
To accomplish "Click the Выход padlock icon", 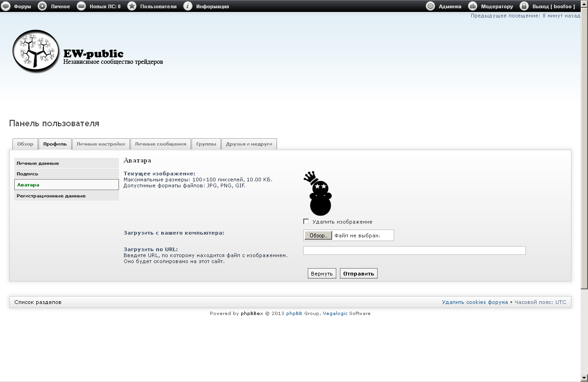I will (524, 6).
